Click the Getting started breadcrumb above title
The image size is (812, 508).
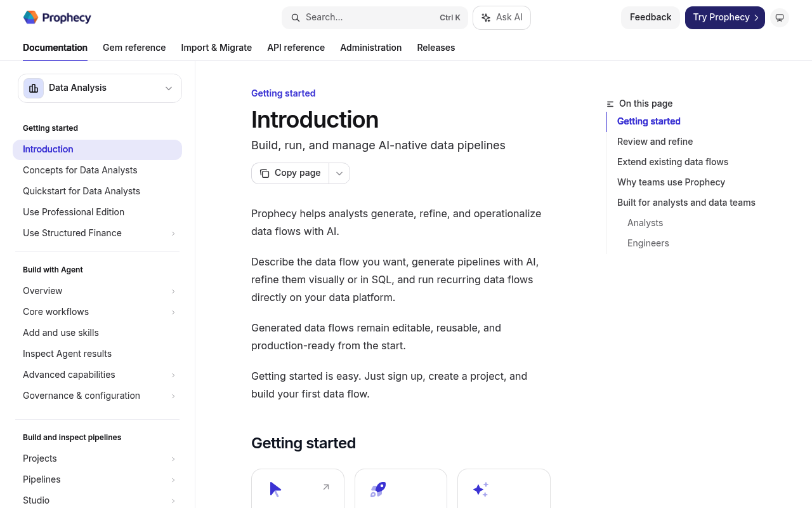[x=283, y=93]
